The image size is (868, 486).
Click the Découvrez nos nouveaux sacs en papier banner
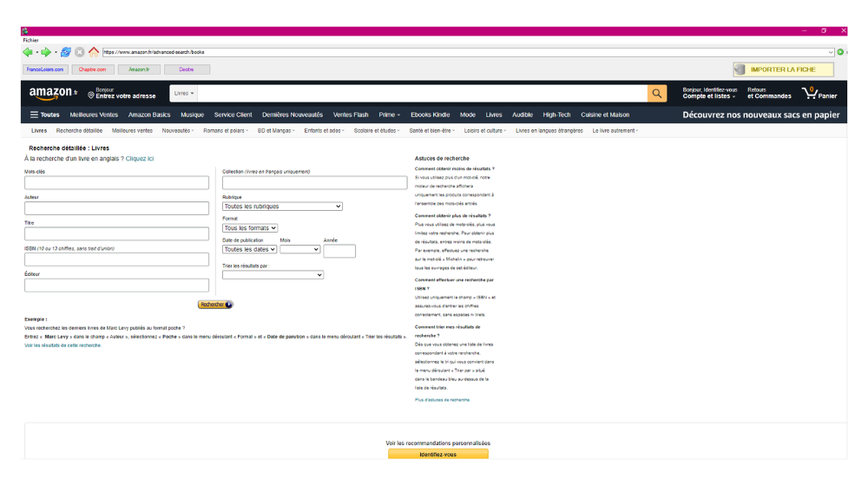point(761,115)
